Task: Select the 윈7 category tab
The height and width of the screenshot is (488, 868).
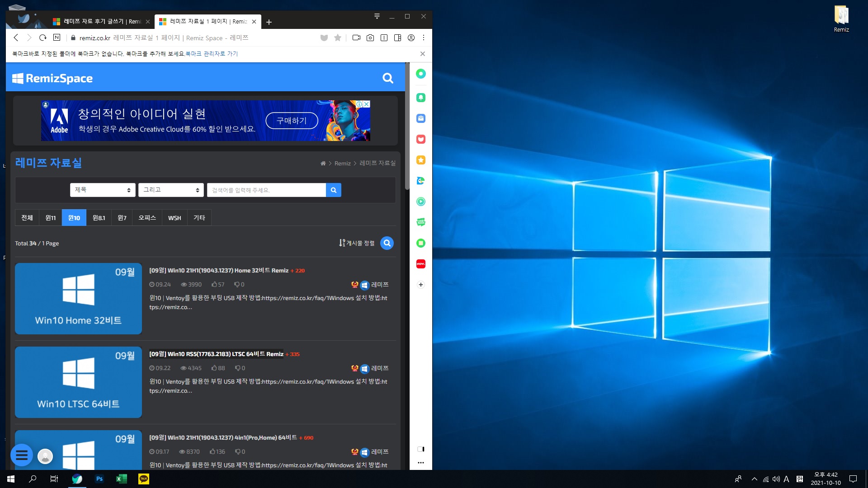Action: pyautogui.click(x=122, y=217)
